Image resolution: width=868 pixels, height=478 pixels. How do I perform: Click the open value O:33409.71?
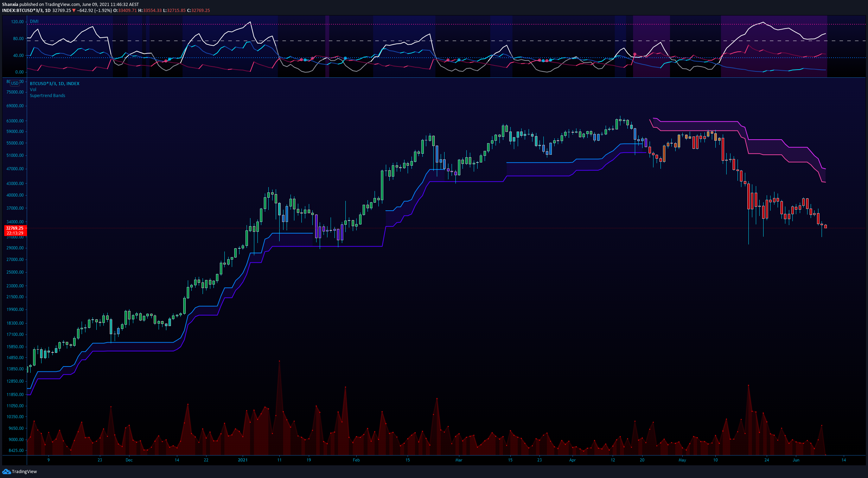[125, 11]
